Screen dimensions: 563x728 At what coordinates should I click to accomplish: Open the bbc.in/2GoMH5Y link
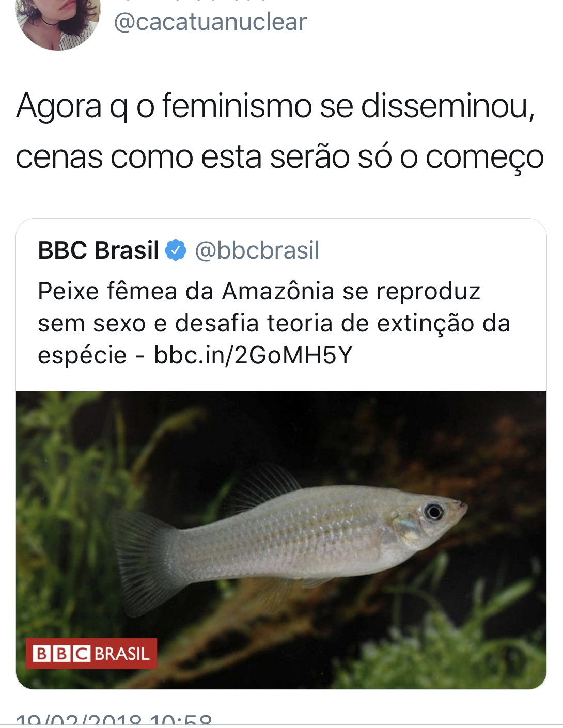(x=253, y=355)
